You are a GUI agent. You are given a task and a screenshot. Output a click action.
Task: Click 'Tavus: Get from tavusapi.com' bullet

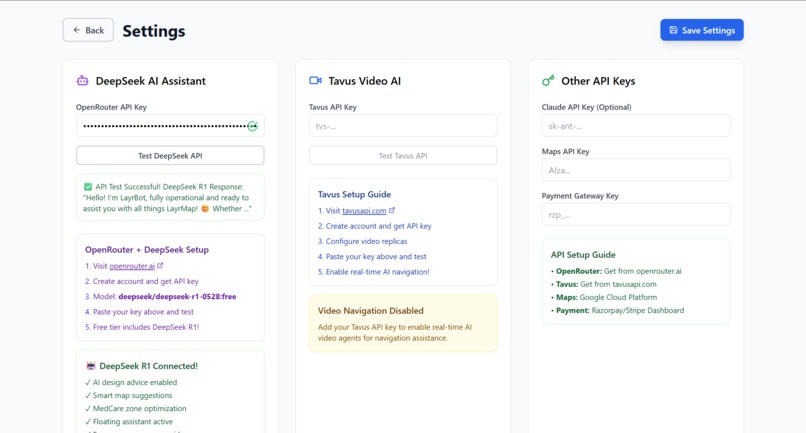[x=603, y=284]
